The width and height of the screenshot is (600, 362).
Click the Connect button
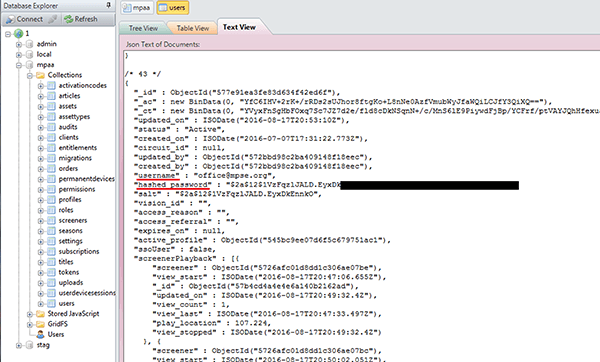(24, 19)
